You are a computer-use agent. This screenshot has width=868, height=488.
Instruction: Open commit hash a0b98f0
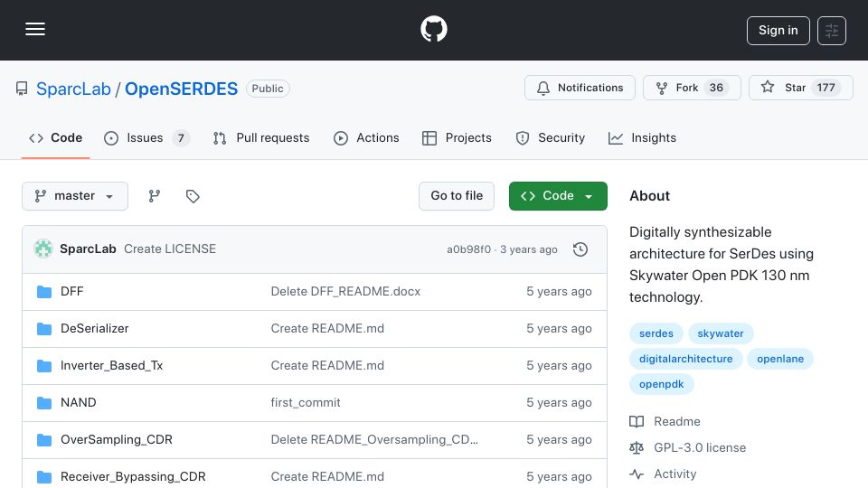[469, 249]
